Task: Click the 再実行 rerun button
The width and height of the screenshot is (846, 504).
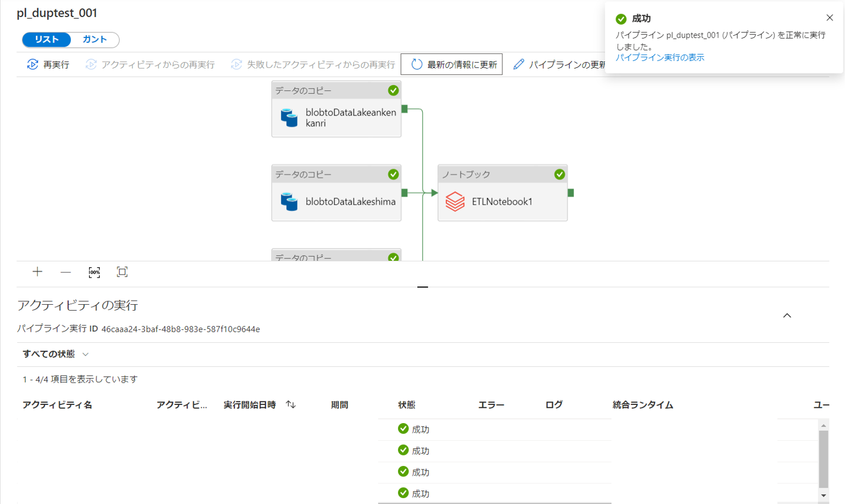Action: pos(48,64)
